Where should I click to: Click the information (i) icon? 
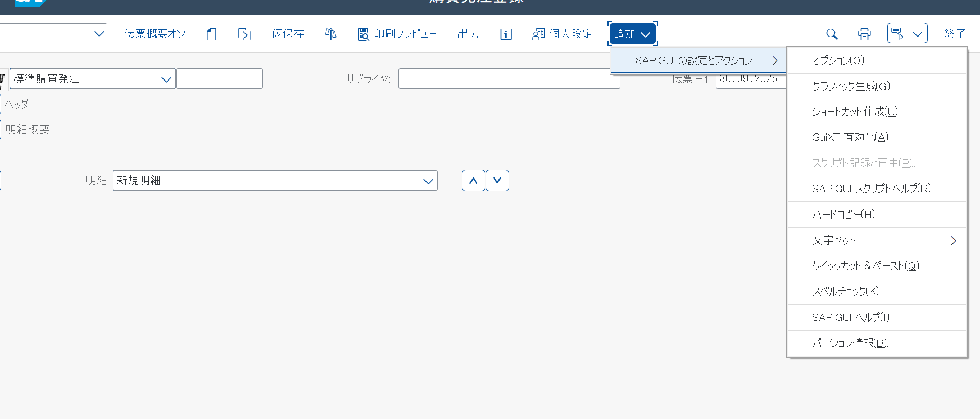coord(506,34)
